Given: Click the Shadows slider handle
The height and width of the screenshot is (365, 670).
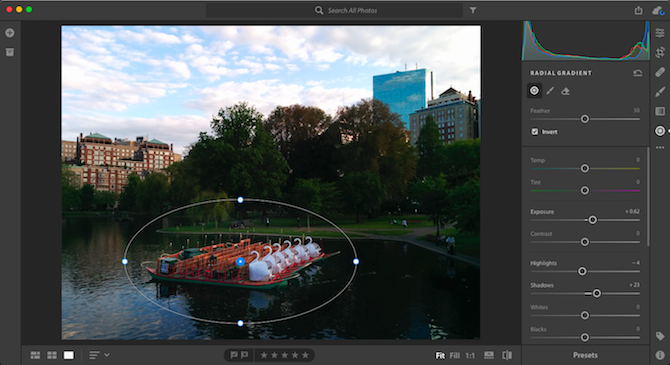Looking at the screenshot, I should point(597,293).
